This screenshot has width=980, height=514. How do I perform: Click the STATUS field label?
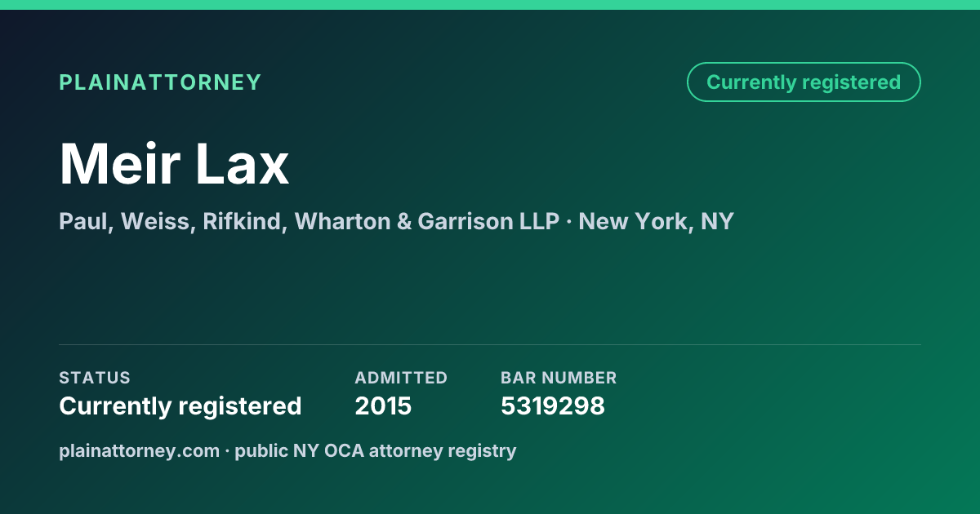(x=95, y=378)
